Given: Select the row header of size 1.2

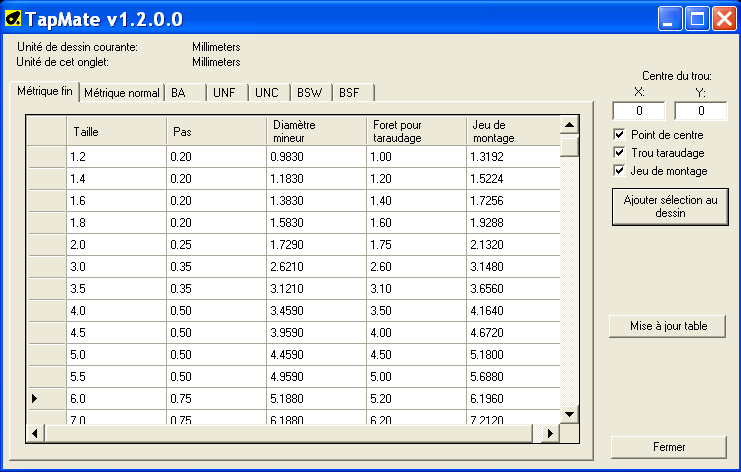Looking at the screenshot, I should click(x=47, y=156).
